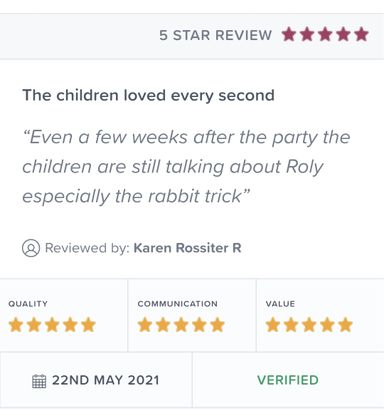
Task: Click the third gold star under Communication
Action: (x=181, y=325)
